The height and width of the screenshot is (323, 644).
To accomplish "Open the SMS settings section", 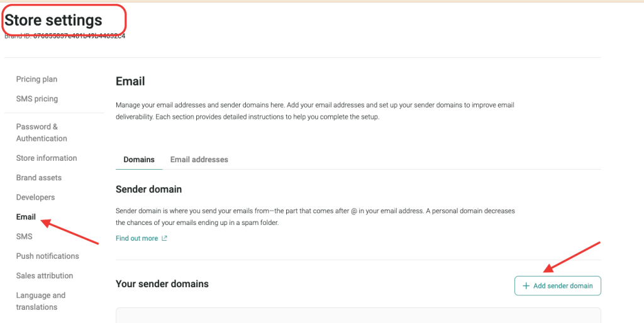I will click(25, 236).
